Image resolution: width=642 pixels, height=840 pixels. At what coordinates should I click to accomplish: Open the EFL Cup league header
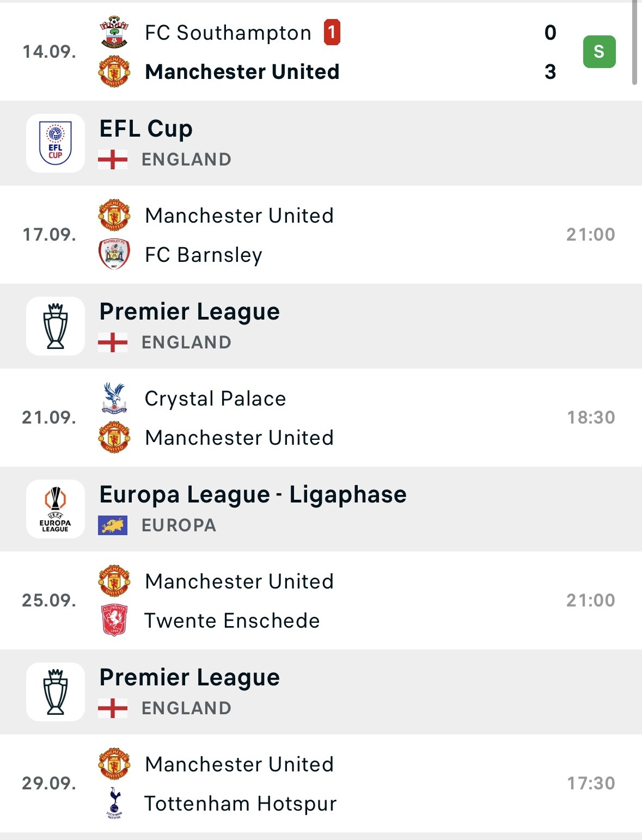coord(321,143)
